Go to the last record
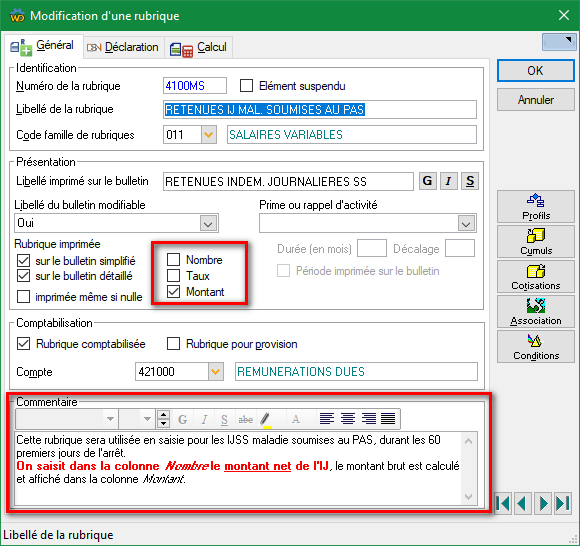The image size is (580, 546). [x=563, y=503]
